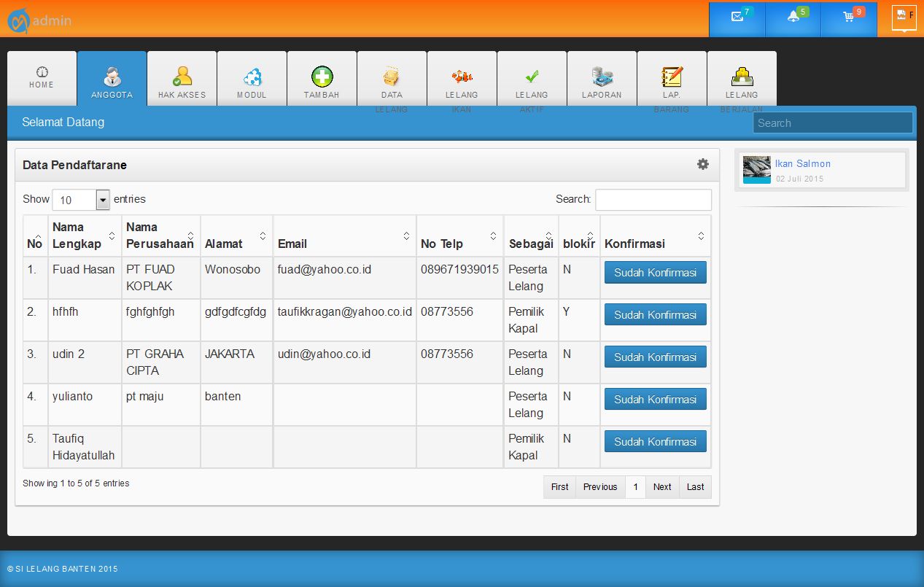Viewport: 924px width, 587px height.
Task: Select the ANGGOTA members icon
Action: [111, 77]
